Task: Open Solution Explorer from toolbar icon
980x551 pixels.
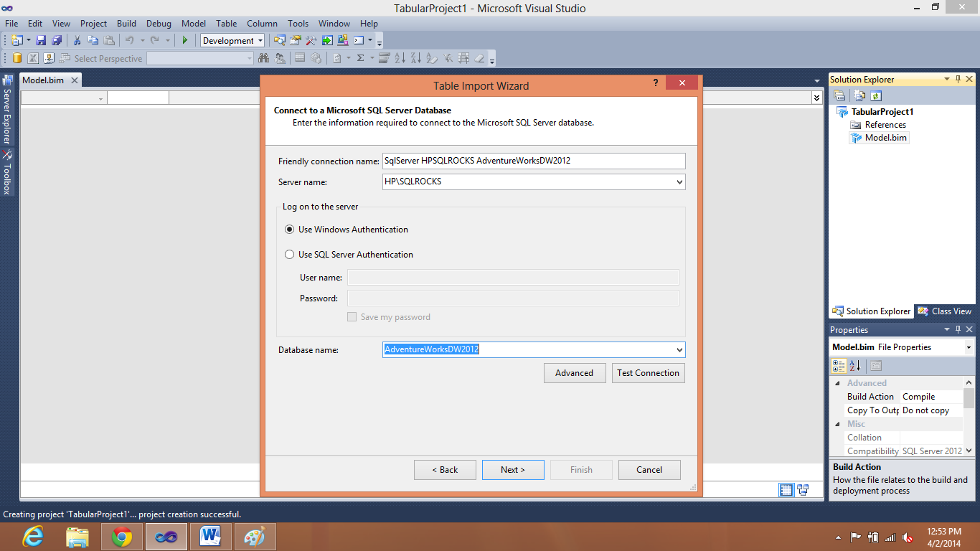Action: pos(280,40)
